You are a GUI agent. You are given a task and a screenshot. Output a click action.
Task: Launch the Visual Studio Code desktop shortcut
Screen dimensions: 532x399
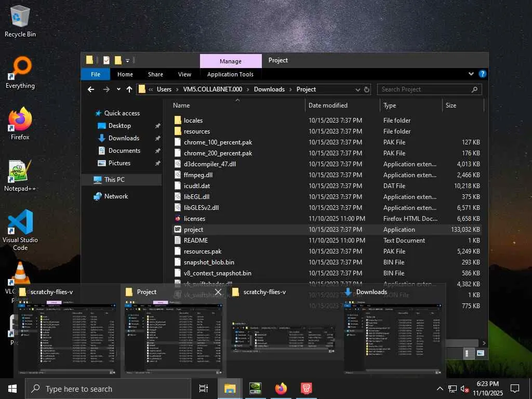click(x=20, y=229)
